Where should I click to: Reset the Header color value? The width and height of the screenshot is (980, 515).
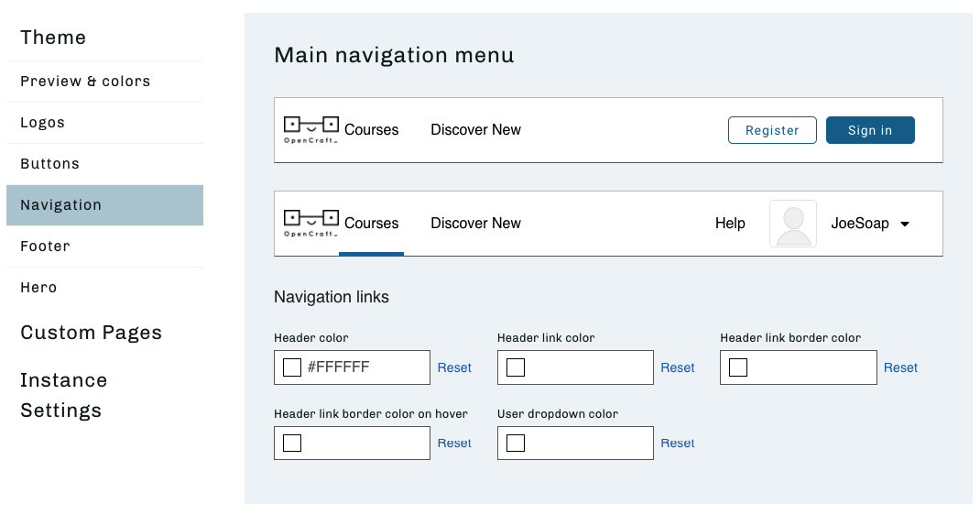click(x=454, y=367)
